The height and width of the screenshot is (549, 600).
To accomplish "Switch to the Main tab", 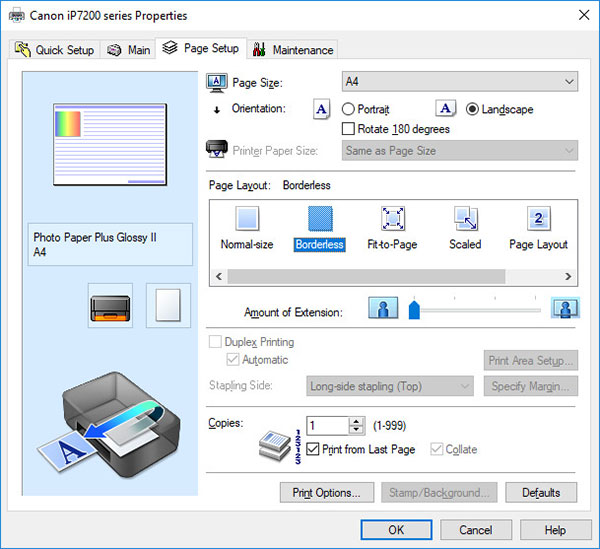I will point(128,50).
